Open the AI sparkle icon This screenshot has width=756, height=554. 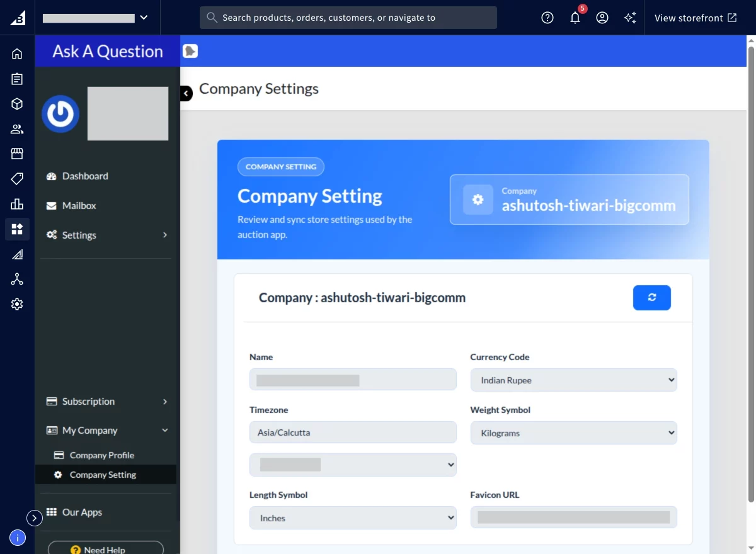[630, 18]
